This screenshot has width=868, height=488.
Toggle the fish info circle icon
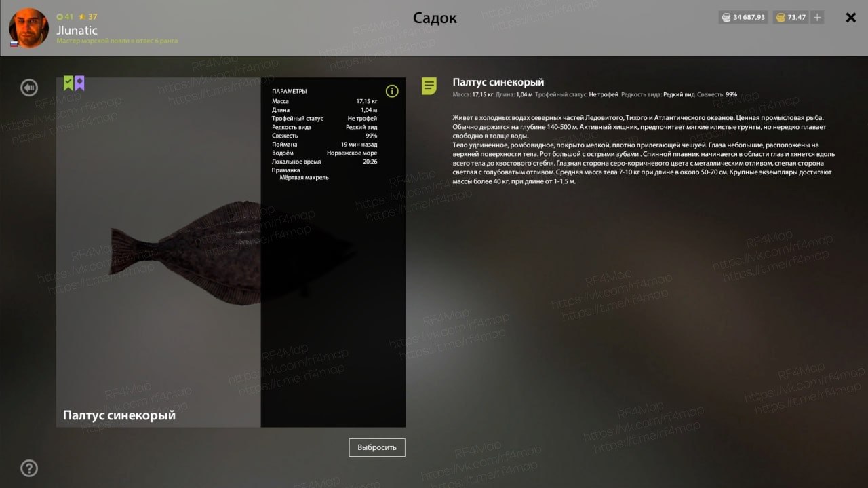392,91
